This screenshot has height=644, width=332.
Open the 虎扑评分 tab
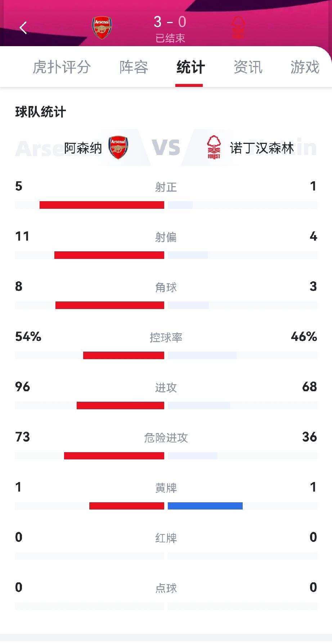click(x=62, y=67)
